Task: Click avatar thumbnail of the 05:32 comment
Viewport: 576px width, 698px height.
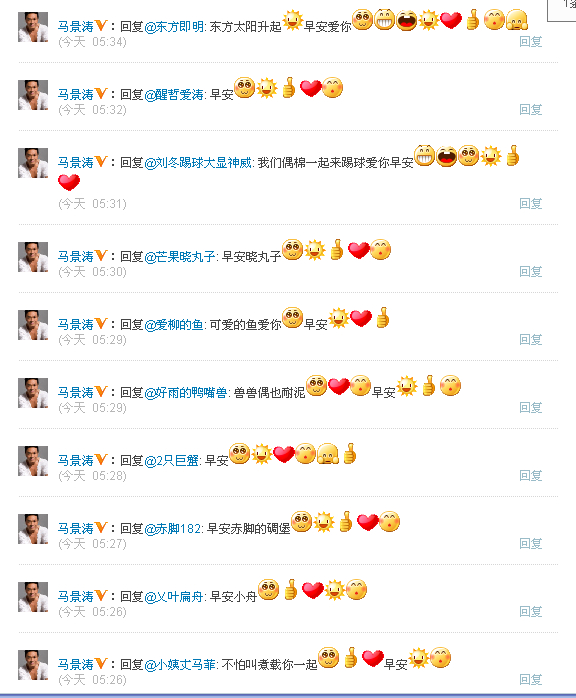Action: (33, 95)
